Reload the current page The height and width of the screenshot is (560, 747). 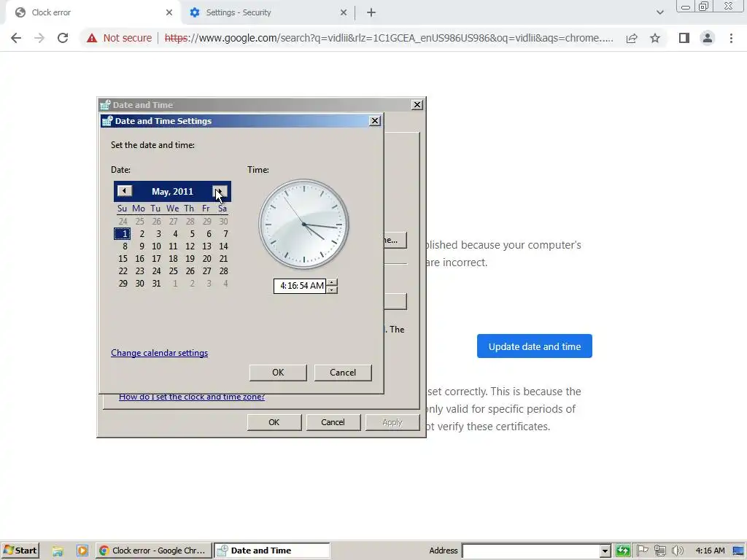click(x=63, y=38)
